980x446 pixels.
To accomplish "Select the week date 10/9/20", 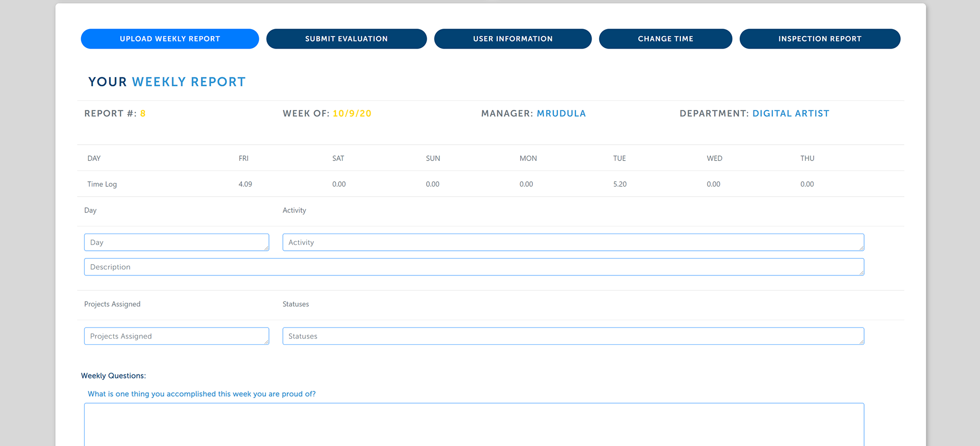I will click(x=352, y=113).
